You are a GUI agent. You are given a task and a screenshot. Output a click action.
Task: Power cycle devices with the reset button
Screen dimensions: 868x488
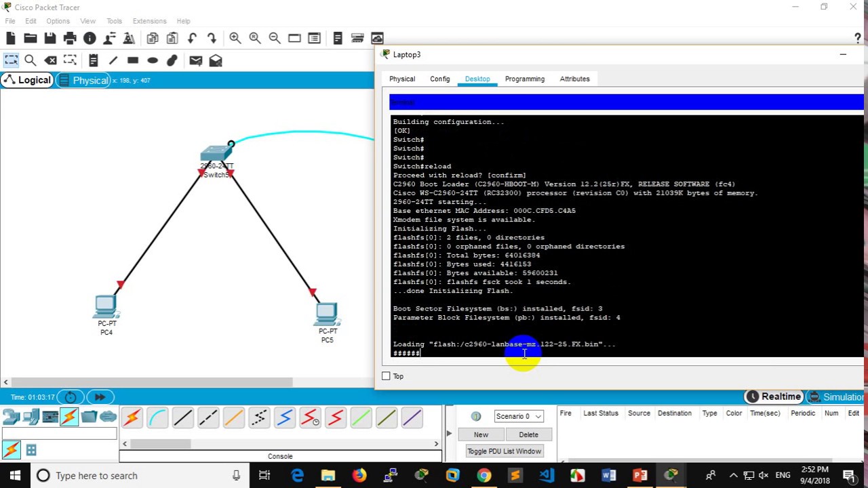point(71,397)
